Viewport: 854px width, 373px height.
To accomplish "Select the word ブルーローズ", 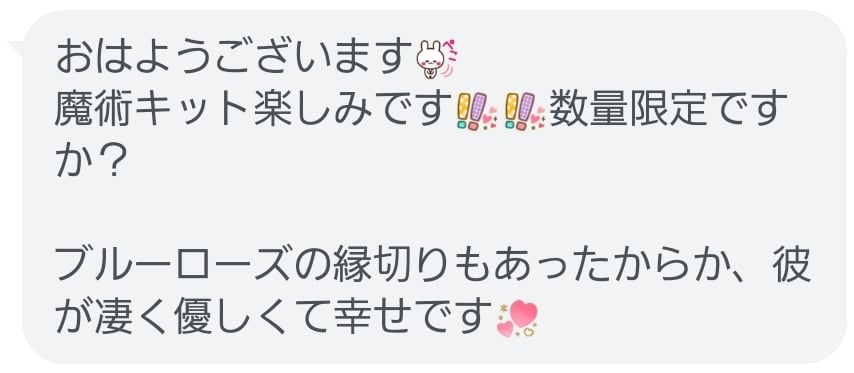I will [x=182, y=268].
